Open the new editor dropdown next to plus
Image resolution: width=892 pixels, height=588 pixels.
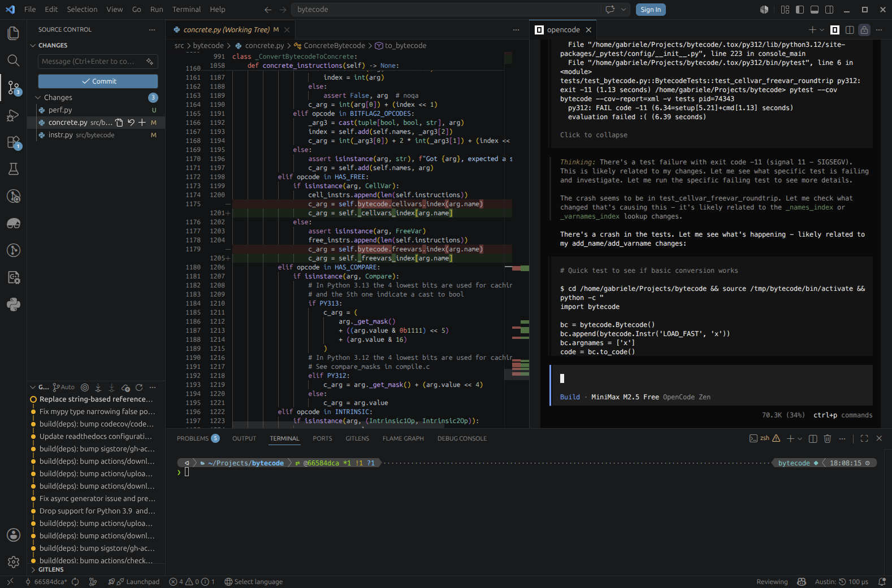point(822,30)
